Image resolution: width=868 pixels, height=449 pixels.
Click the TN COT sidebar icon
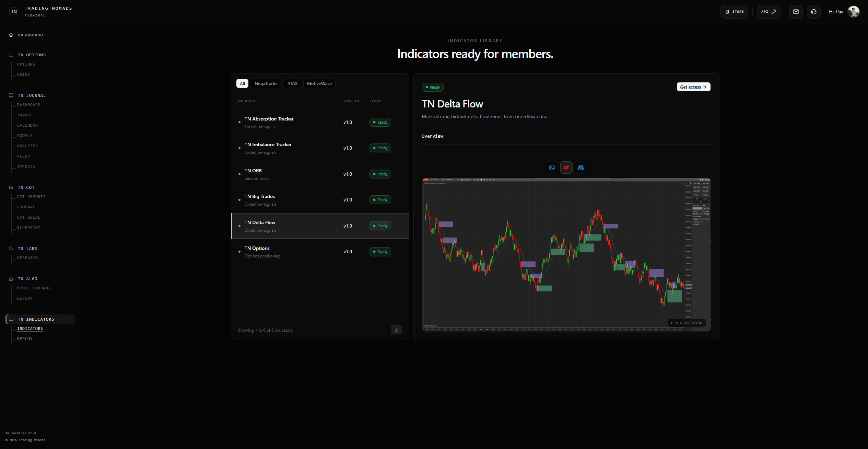(11, 187)
